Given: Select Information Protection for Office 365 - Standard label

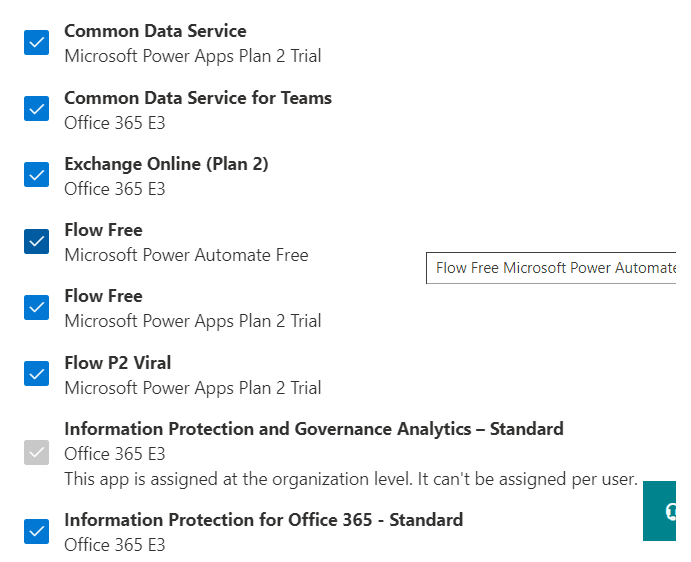Looking at the screenshot, I should coord(263,520).
